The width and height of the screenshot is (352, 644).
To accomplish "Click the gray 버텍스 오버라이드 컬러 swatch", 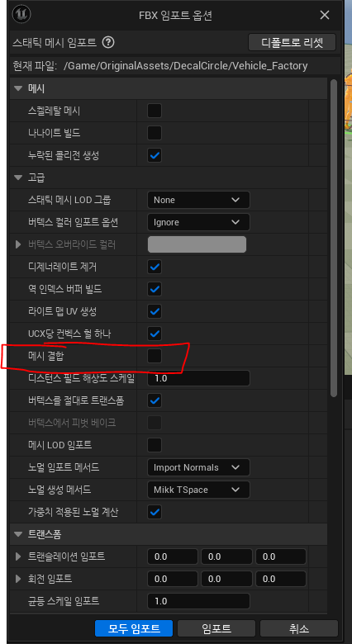I will coord(197,244).
